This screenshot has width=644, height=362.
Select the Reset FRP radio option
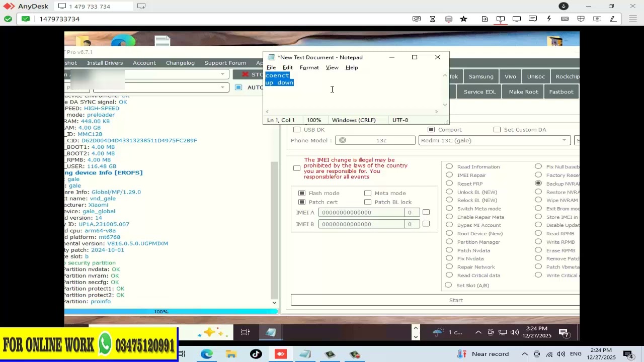pos(449,184)
